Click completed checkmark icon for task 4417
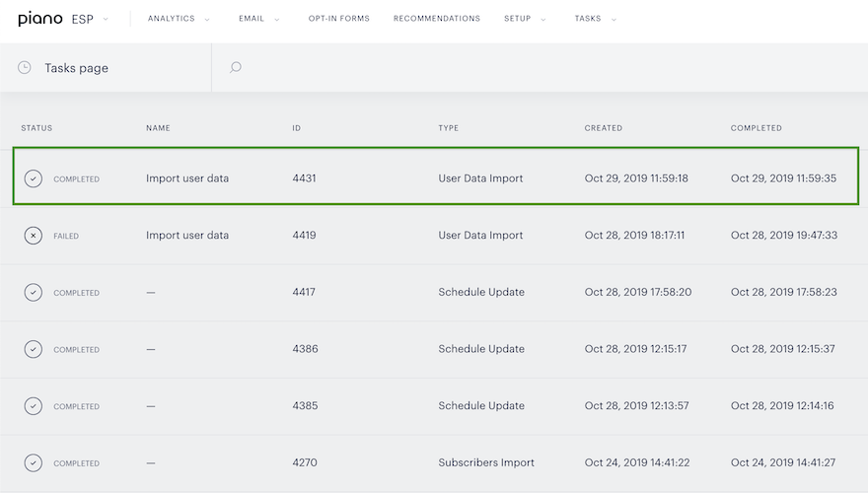This screenshot has height=493, width=868. click(34, 292)
